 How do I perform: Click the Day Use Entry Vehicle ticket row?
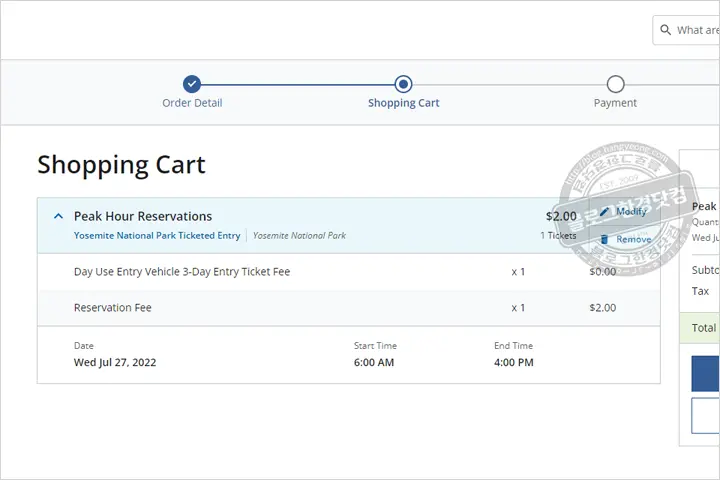182,272
